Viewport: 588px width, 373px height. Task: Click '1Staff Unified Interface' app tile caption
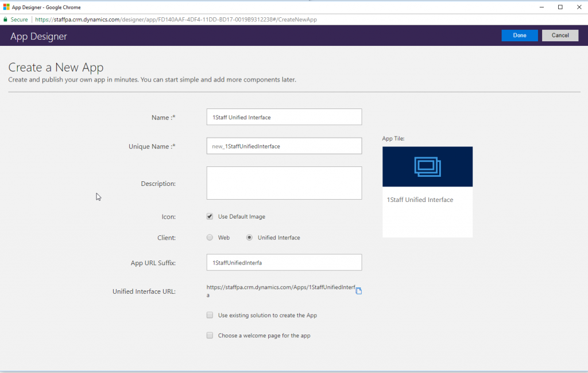pyautogui.click(x=420, y=200)
